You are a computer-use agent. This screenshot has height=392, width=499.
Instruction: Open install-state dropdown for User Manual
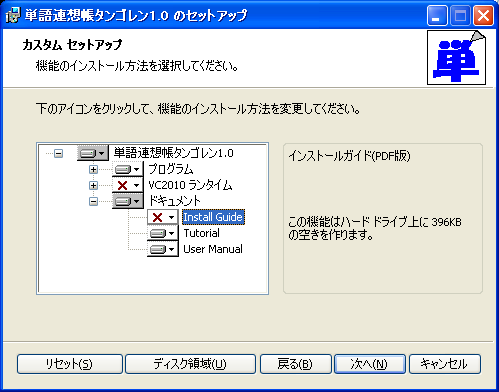pos(163,249)
